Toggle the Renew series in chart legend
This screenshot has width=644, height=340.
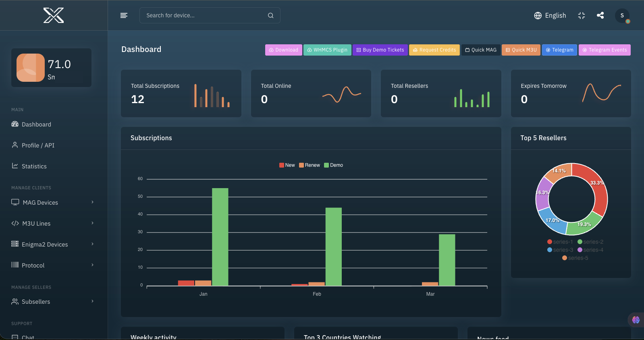309,165
